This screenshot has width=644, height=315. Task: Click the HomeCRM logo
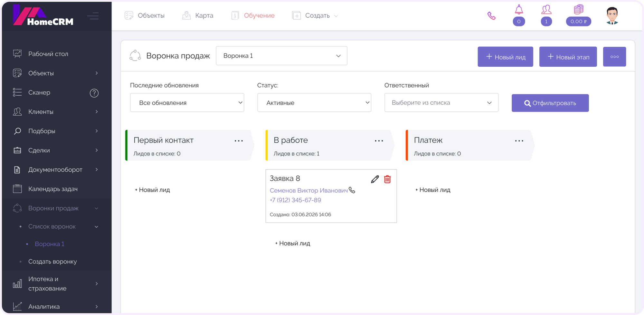(x=43, y=15)
